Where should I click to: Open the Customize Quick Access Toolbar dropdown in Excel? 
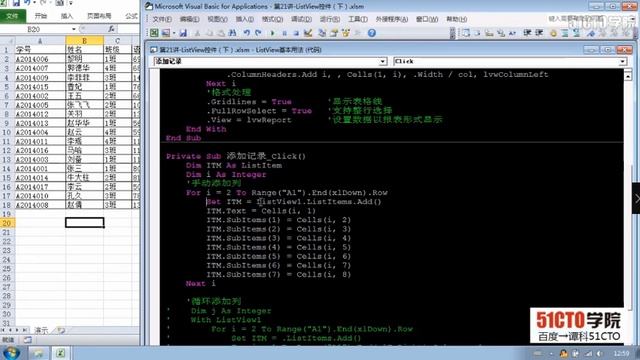[71, 3]
